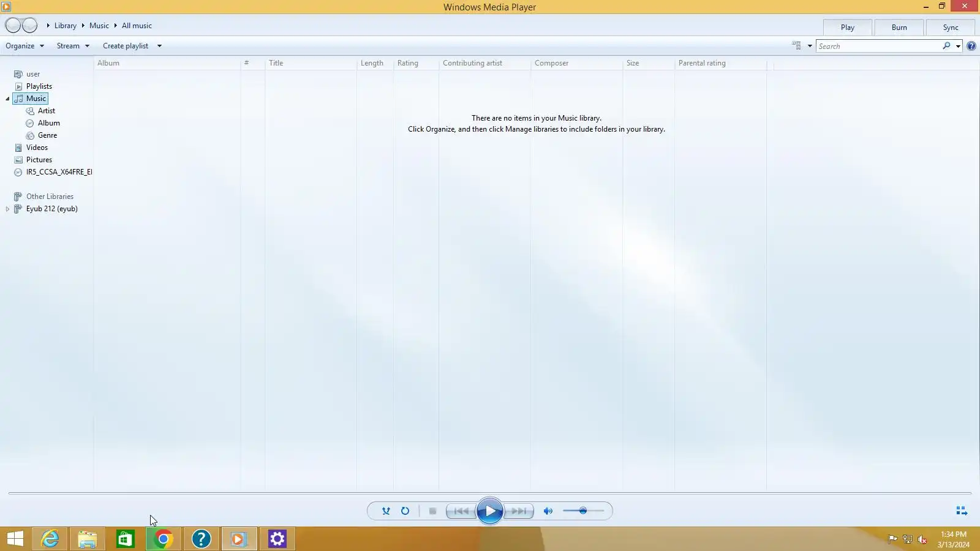Turn repeat on
The height and width of the screenshot is (551, 980).
tap(405, 511)
